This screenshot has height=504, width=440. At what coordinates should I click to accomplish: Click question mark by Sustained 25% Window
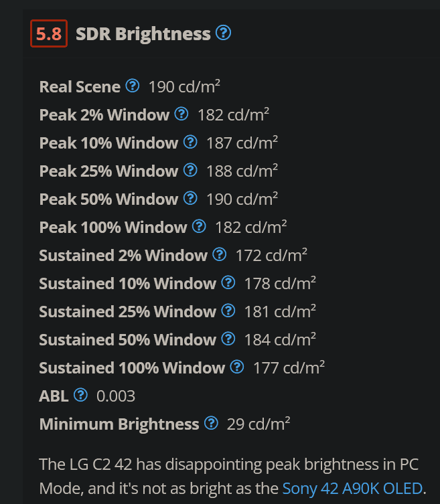point(228,311)
